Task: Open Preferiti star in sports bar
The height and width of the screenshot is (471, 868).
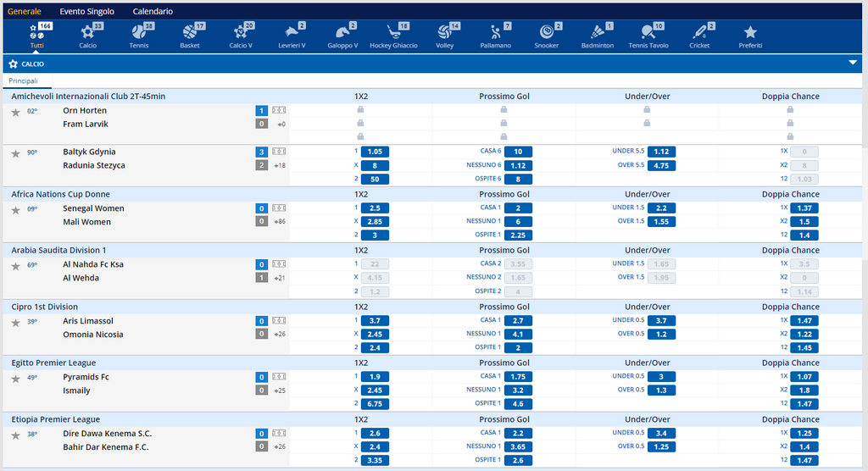Action: [750, 36]
